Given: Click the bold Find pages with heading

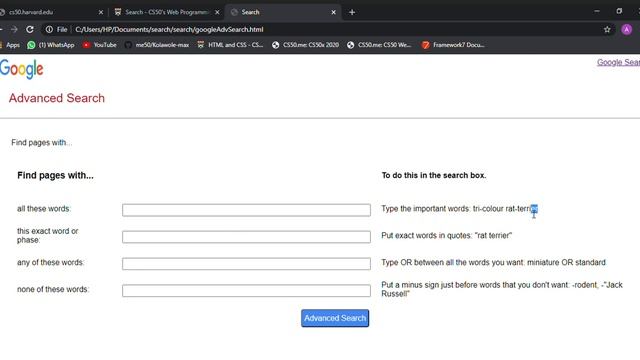Looking at the screenshot, I should [x=55, y=175].
